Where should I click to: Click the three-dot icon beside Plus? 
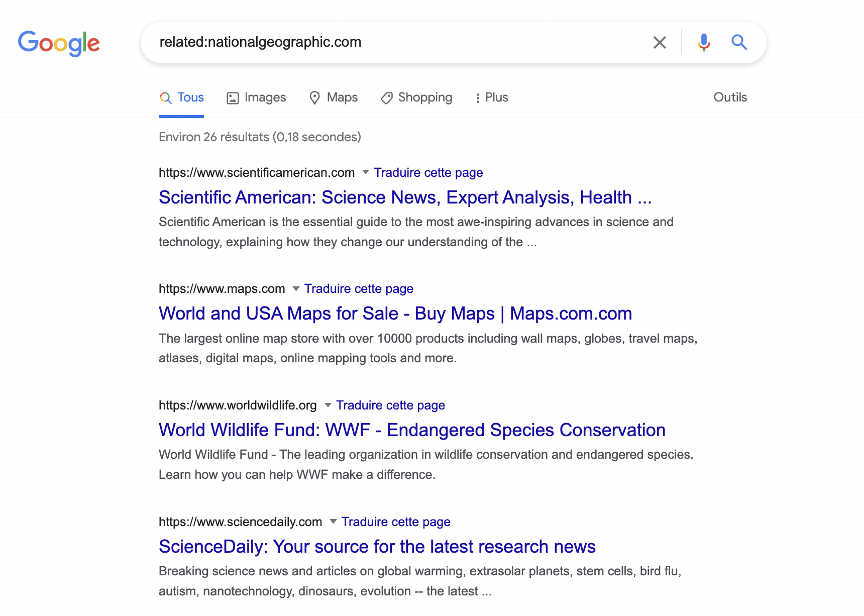coord(478,98)
